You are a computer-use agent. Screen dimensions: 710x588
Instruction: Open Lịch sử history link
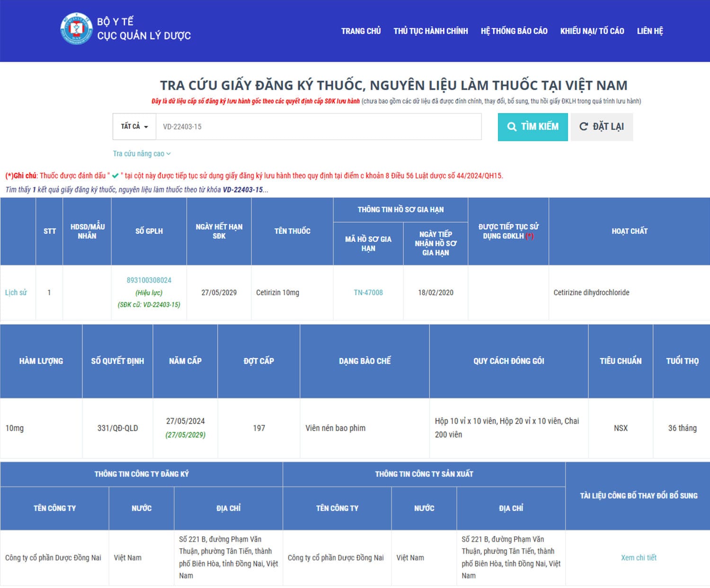pyautogui.click(x=16, y=292)
